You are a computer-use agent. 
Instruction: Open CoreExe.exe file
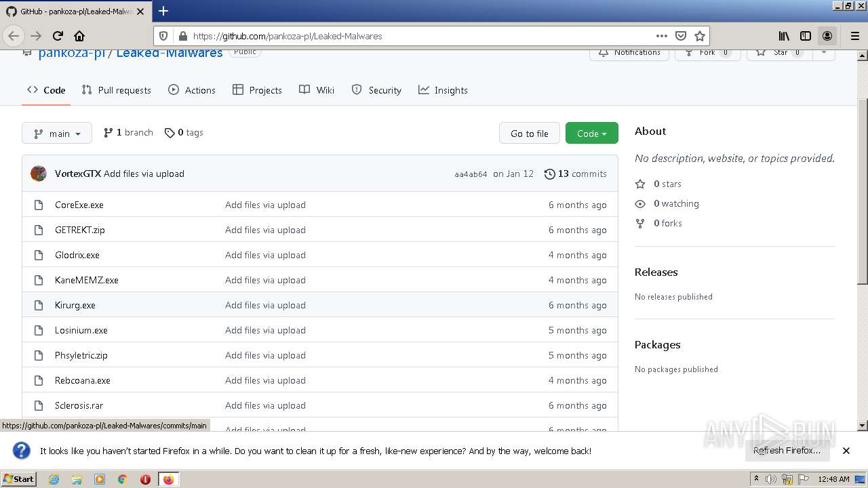[x=79, y=205]
